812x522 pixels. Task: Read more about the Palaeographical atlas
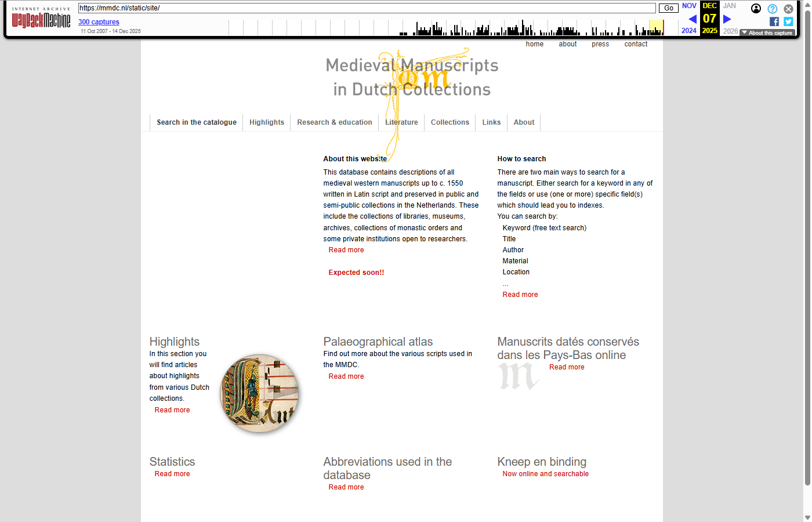point(346,376)
